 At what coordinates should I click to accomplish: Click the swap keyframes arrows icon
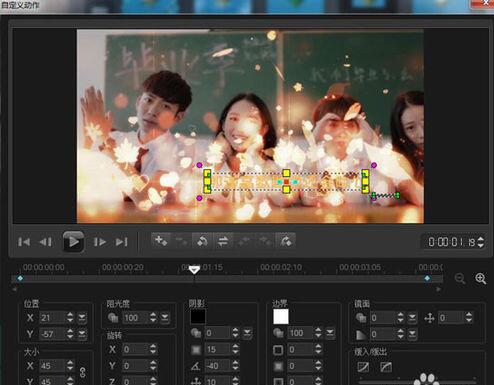223,241
